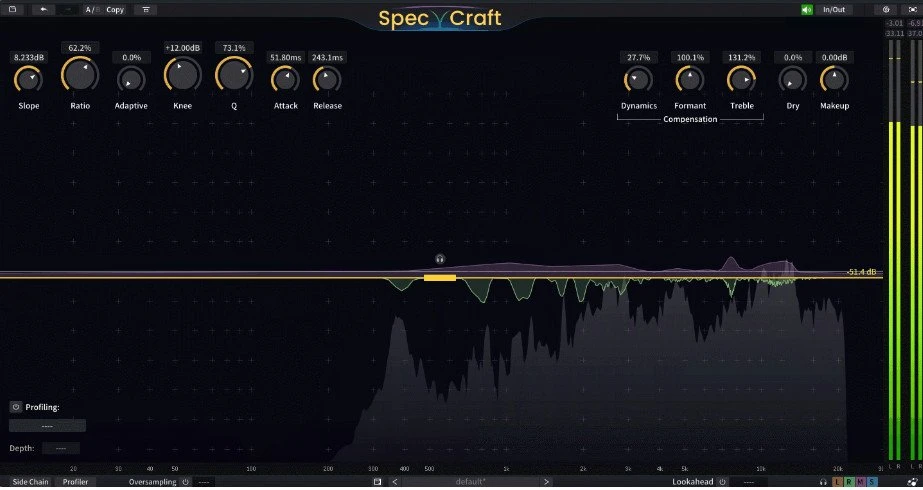Switch to the Side Chain tab
The width and height of the screenshot is (923, 490).
pos(31,482)
